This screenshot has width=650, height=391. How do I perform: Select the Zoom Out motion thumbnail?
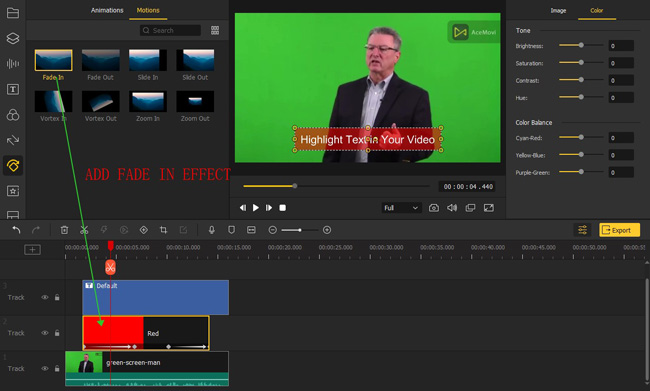(x=195, y=102)
